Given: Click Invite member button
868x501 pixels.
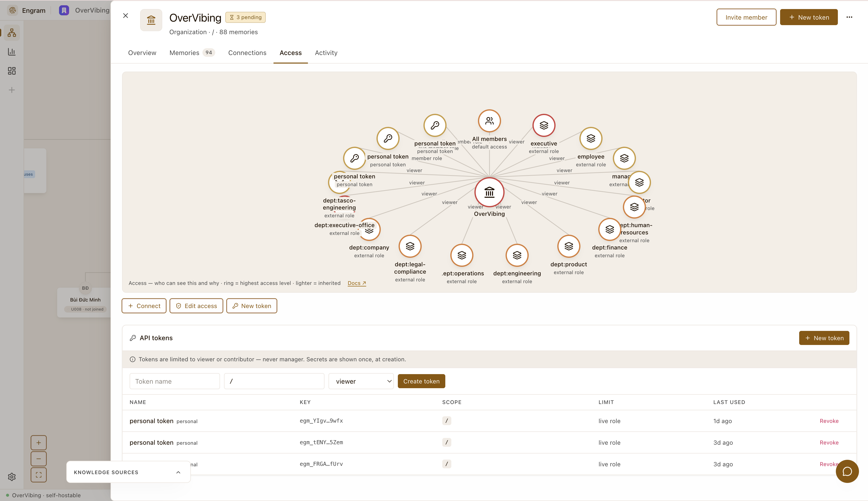Looking at the screenshot, I should (x=746, y=17).
